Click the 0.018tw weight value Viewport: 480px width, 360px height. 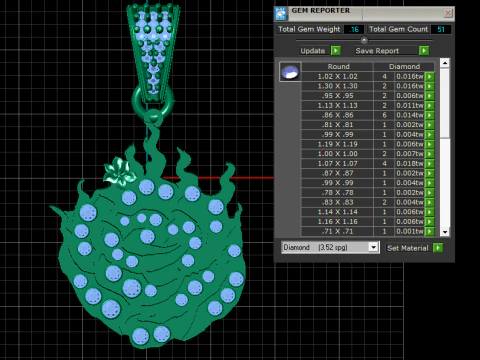click(410, 163)
